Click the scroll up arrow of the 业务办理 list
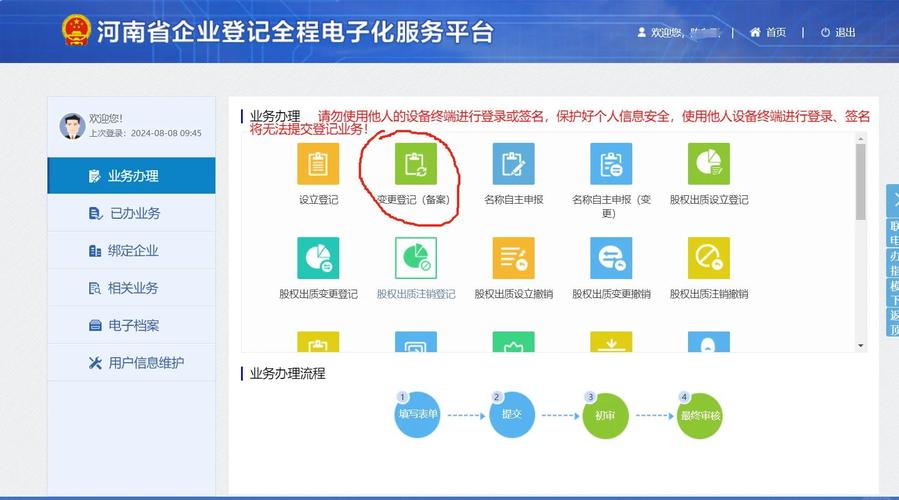This screenshot has width=899, height=500. (x=861, y=138)
